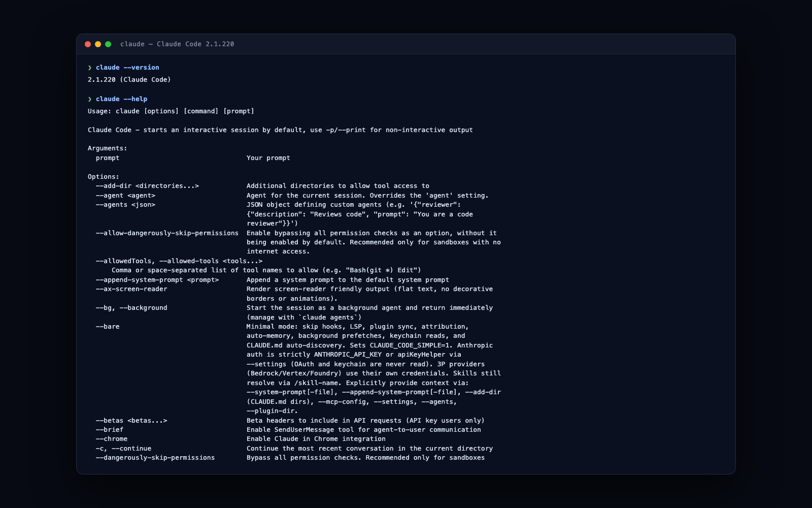The image size is (812, 508).
Task: Click the '2.1.220 (Claude Code)' output line
Action: click(x=129, y=80)
